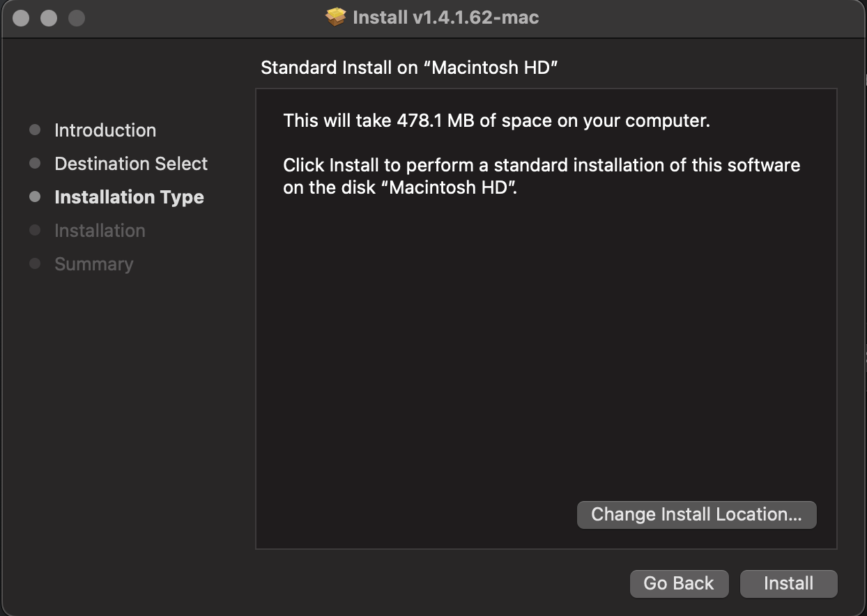This screenshot has height=616, width=867.
Task: Select the dimmed Summary step label
Action: pyautogui.click(x=93, y=264)
